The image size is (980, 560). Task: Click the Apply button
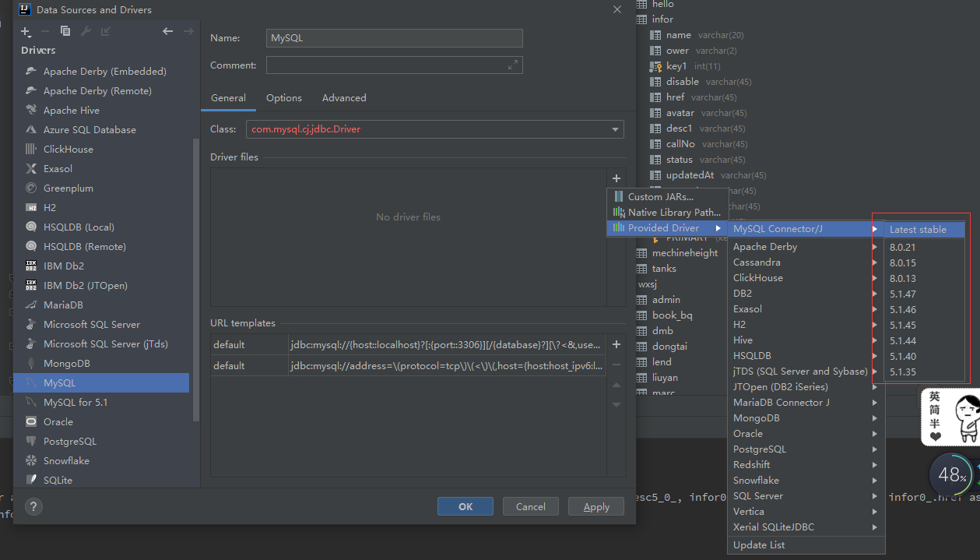pos(596,506)
